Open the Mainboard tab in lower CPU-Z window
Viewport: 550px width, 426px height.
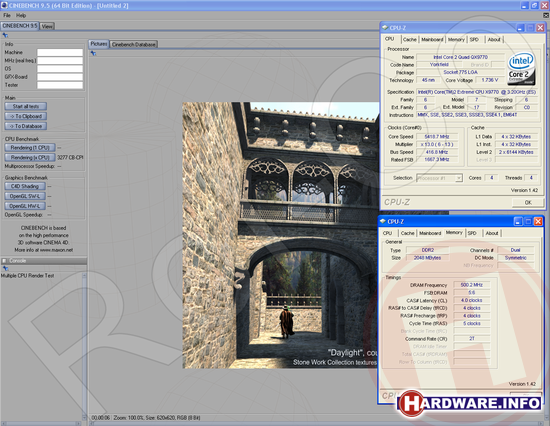point(430,233)
